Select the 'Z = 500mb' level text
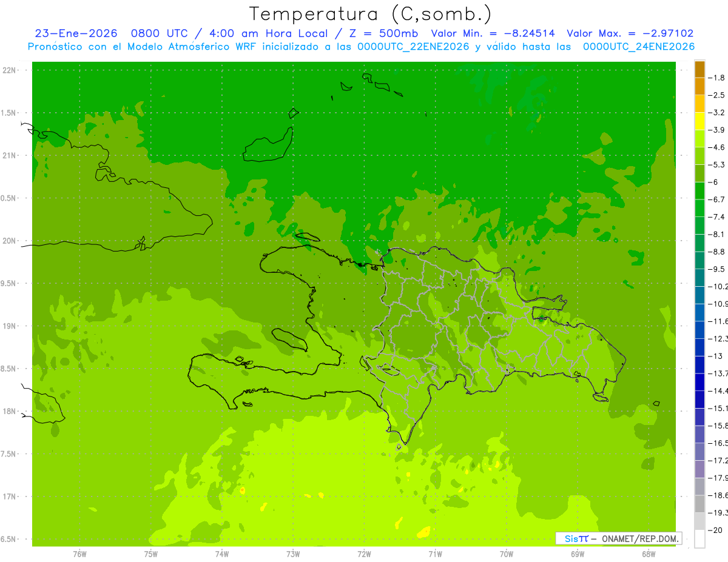The width and height of the screenshot is (728, 562). coord(382,34)
